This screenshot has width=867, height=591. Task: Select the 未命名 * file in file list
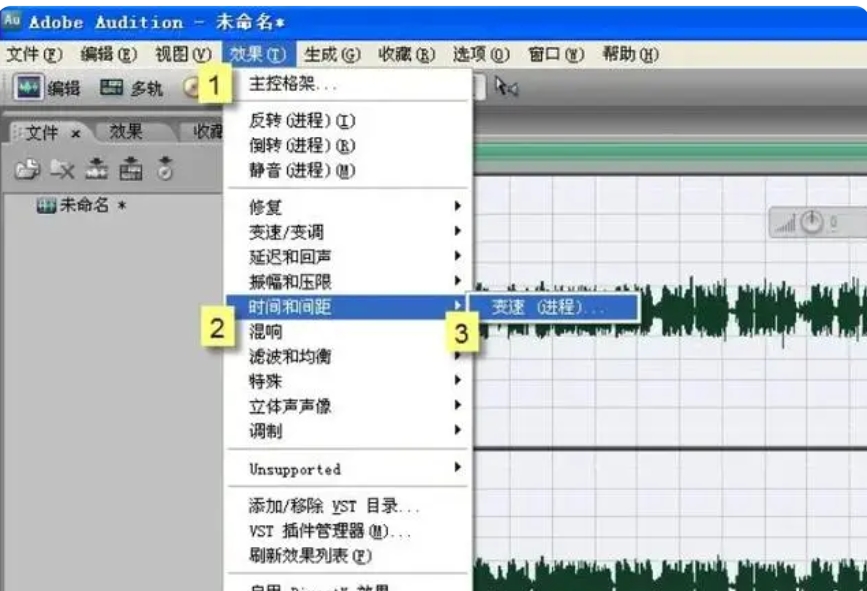(x=81, y=206)
